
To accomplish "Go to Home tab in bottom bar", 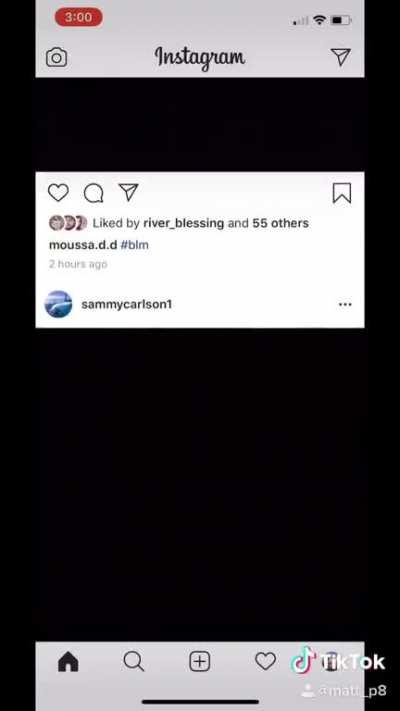I will coord(68,662).
